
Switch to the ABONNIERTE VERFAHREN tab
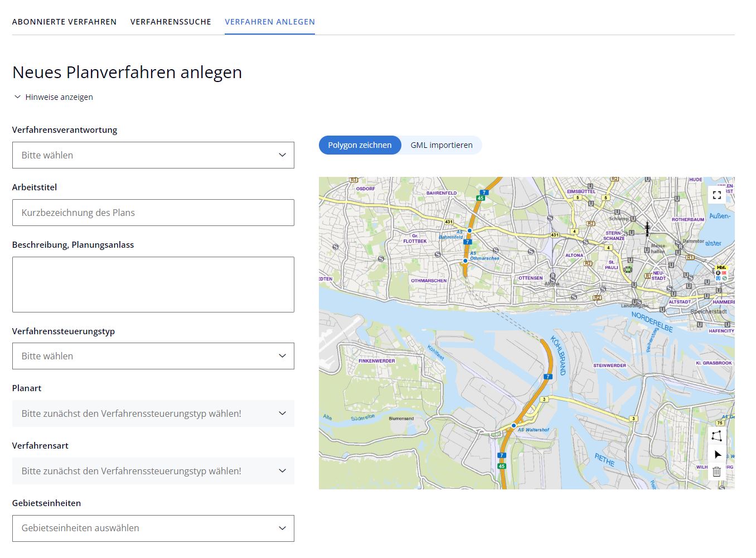point(64,22)
